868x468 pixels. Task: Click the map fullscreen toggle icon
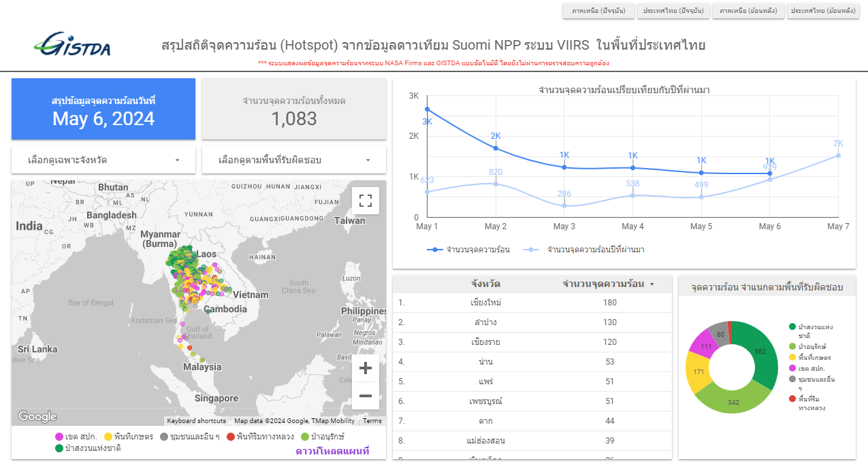coord(366,200)
